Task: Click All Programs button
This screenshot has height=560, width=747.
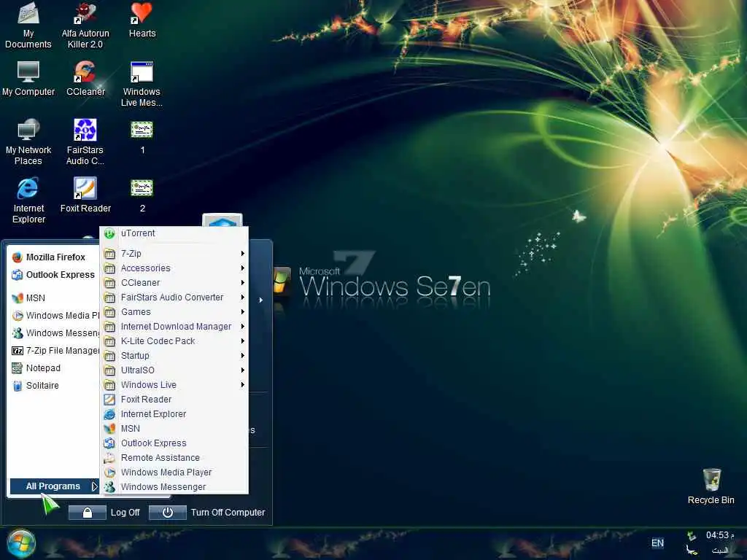Action: tap(54, 486)
